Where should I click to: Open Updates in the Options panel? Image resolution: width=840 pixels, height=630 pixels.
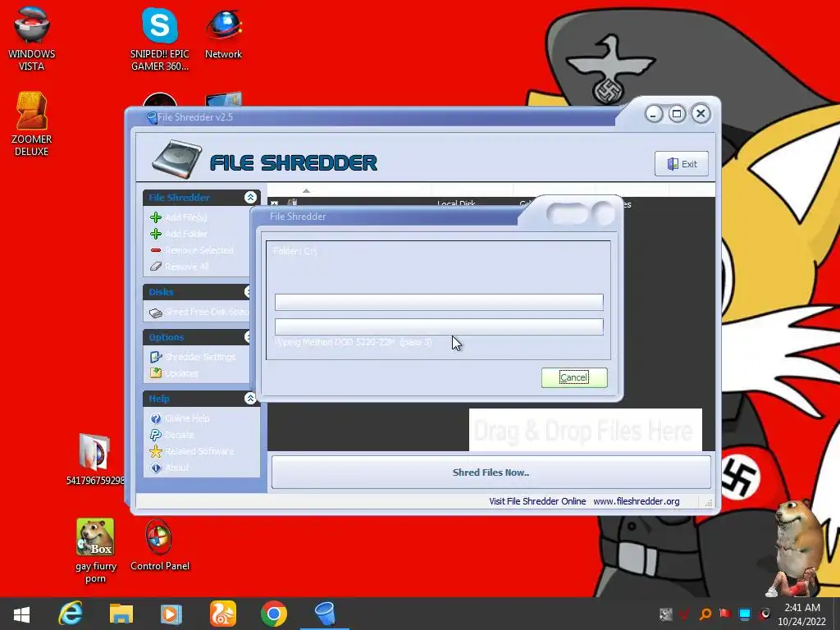point(174,373)
